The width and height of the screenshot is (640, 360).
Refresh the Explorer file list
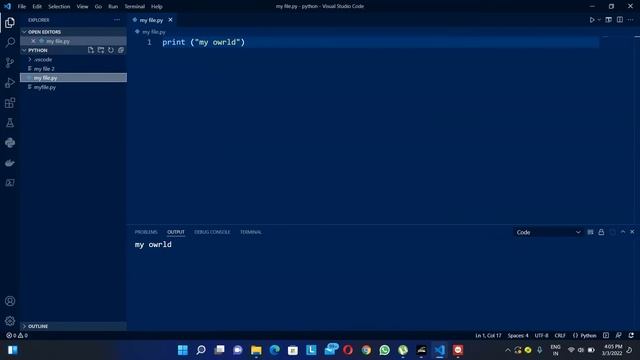(111, 50)
